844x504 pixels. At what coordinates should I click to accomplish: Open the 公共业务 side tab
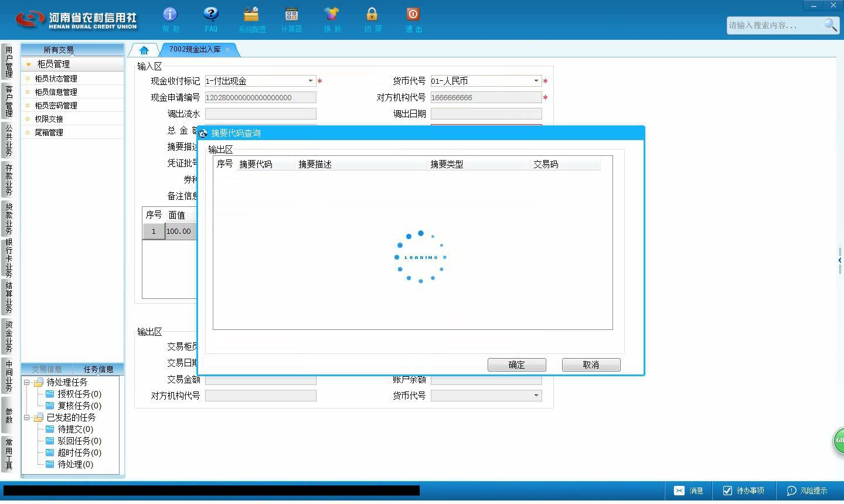coord(9,140)
